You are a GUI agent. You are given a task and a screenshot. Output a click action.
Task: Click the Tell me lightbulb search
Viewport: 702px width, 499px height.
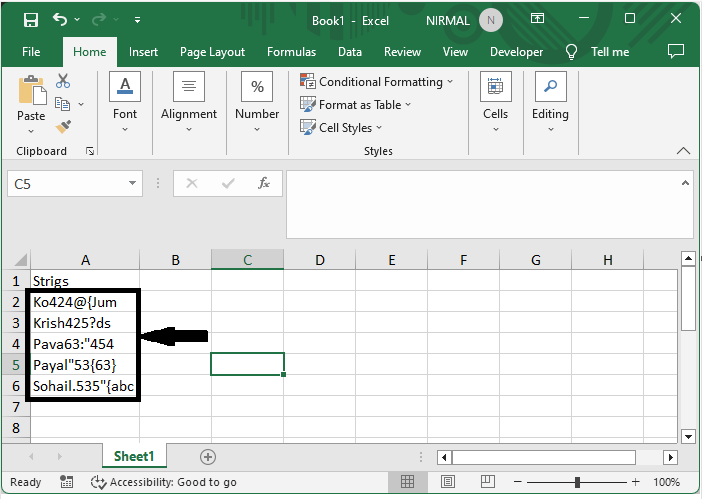tap(597, 52)
